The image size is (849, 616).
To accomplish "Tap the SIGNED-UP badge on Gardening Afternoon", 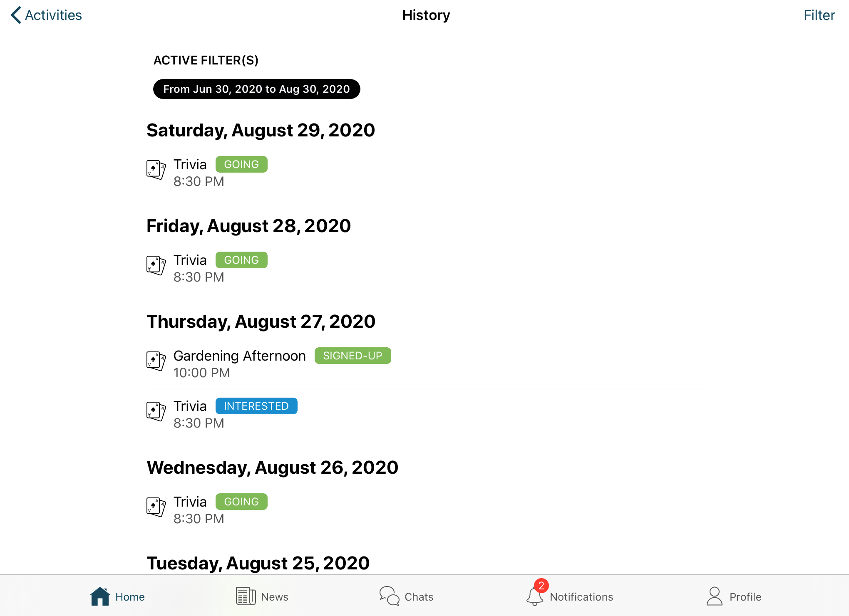I will [x=353, y=356].
